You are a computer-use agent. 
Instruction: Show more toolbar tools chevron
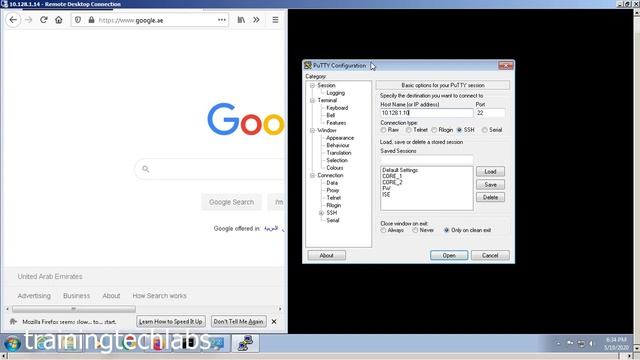pyautogui.click(x=256, y=20)
